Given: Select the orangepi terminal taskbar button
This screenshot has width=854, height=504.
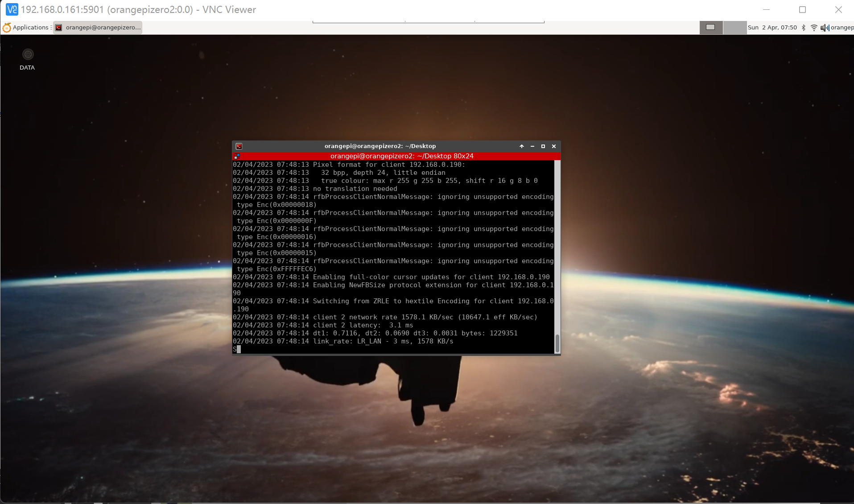Looking at the screenshot, I should click(x=98, y=28).
